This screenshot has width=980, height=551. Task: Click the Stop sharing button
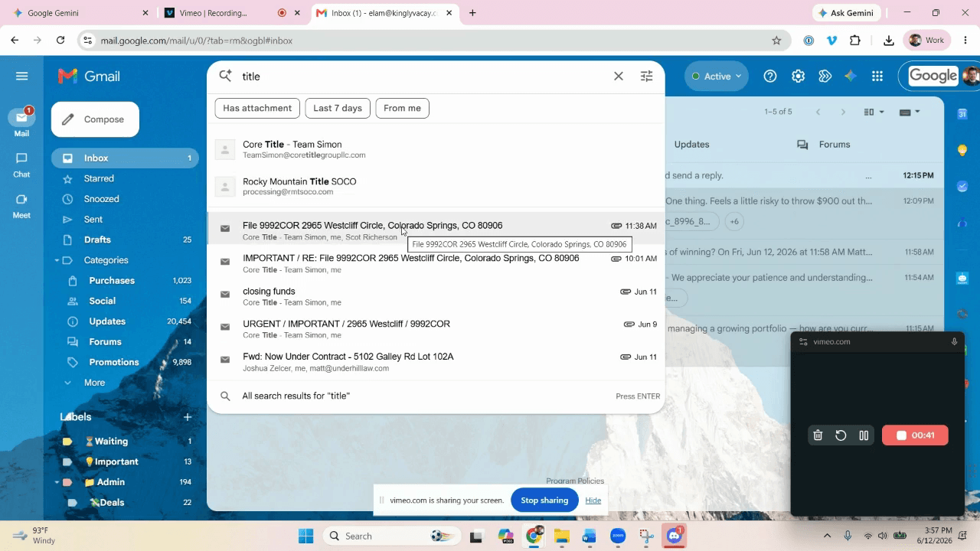pos(544,500)
